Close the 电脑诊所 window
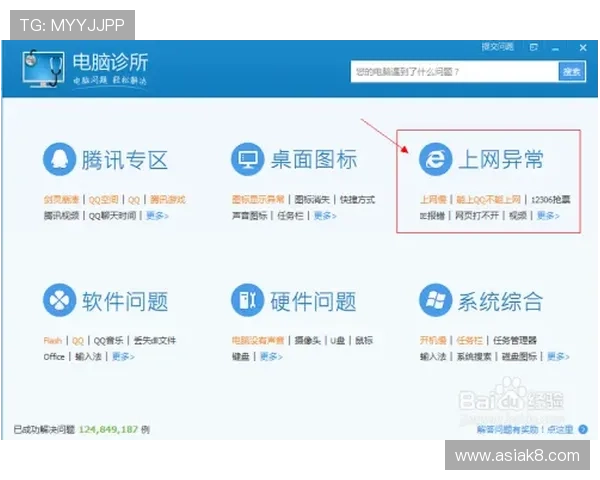 (583, 48)
